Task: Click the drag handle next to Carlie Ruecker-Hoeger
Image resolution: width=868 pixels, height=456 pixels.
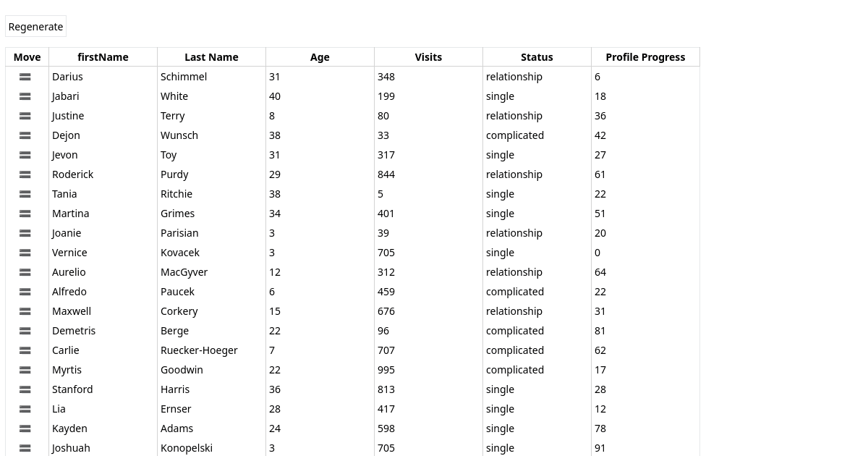Action: (25, 350)
